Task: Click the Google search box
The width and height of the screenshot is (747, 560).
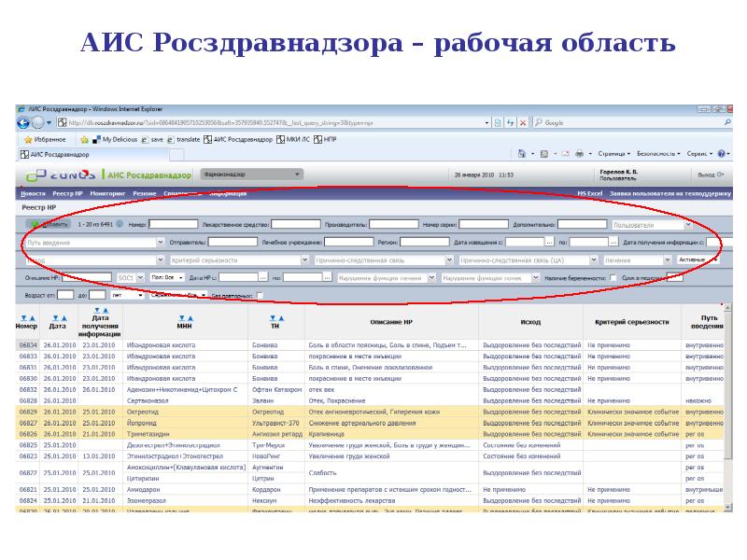Action: [628, 123]
